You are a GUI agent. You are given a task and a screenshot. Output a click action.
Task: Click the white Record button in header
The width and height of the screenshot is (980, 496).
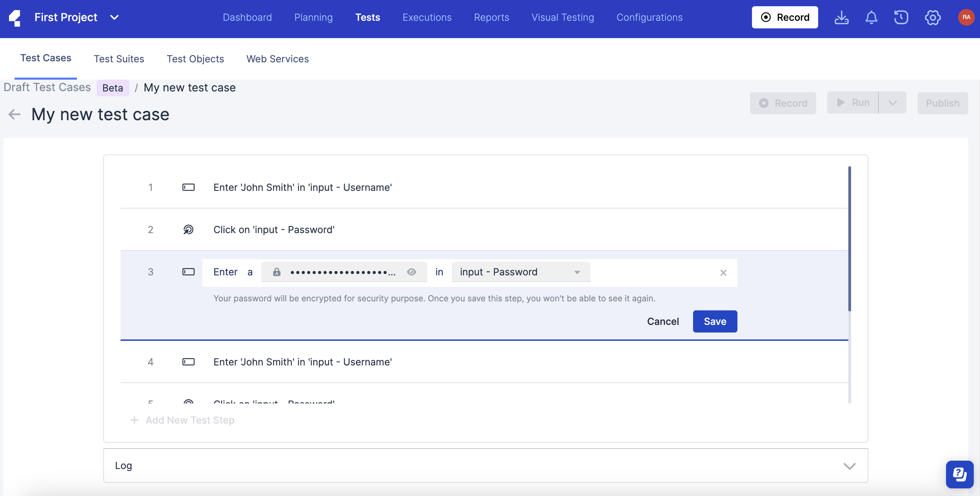785,18
